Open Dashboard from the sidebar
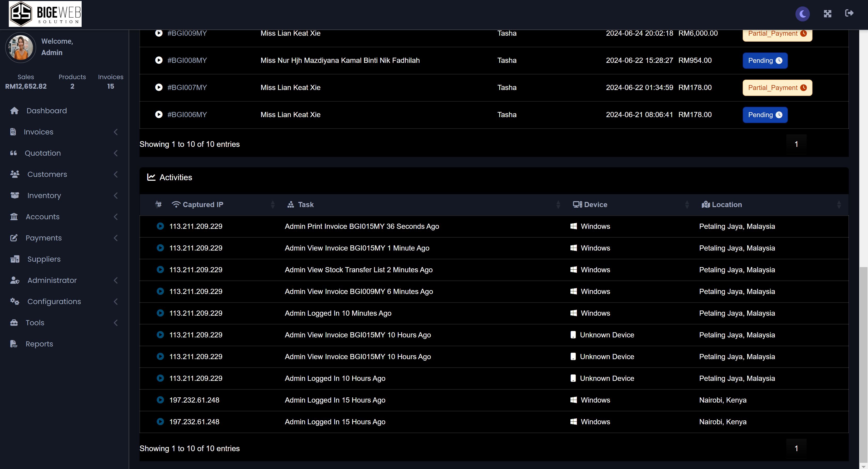The height and width of the screenshot is (469, 868). 46,111
